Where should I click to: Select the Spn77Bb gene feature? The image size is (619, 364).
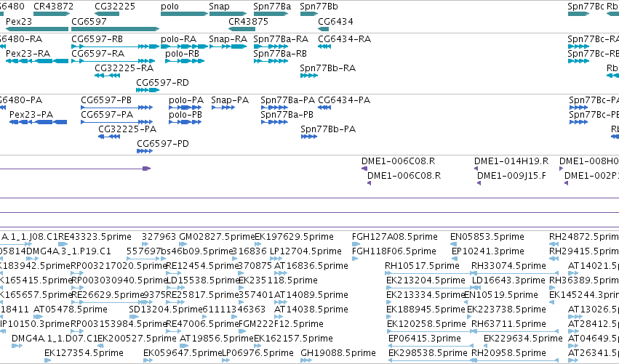point(308,14)
